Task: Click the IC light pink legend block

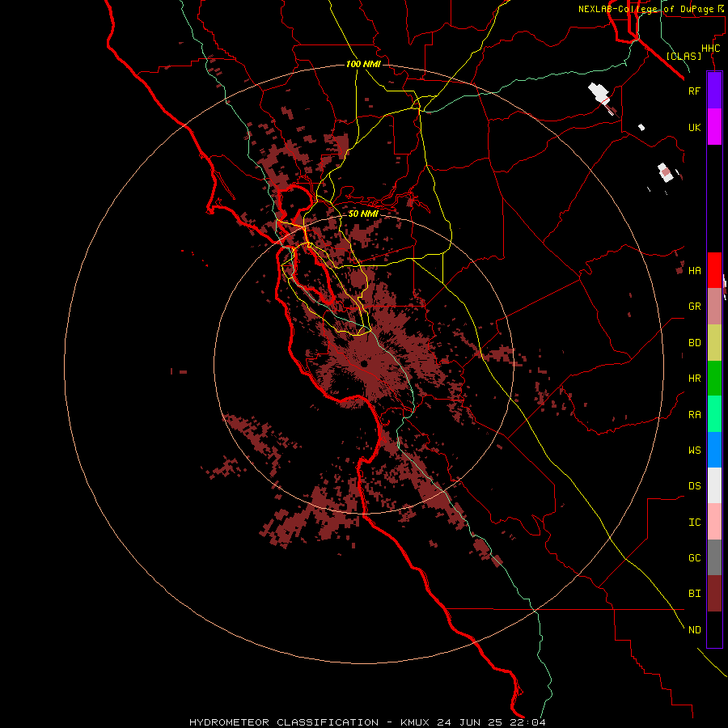Action: 714,522
